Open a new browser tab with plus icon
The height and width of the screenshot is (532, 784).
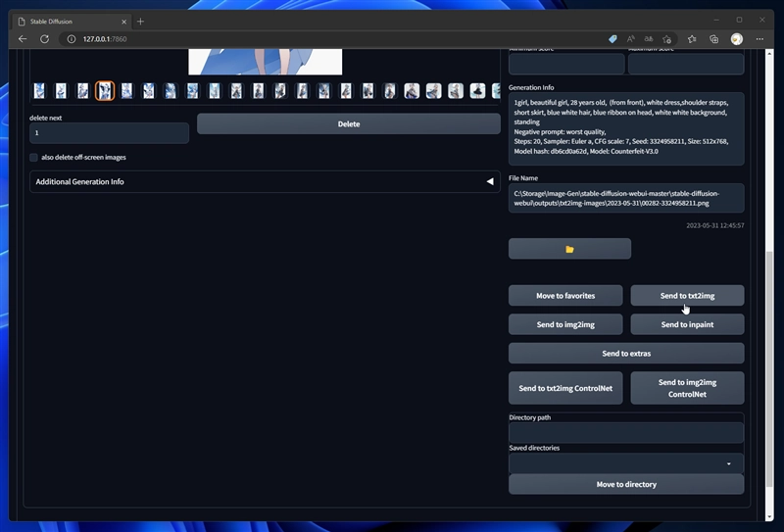(140, 22)
